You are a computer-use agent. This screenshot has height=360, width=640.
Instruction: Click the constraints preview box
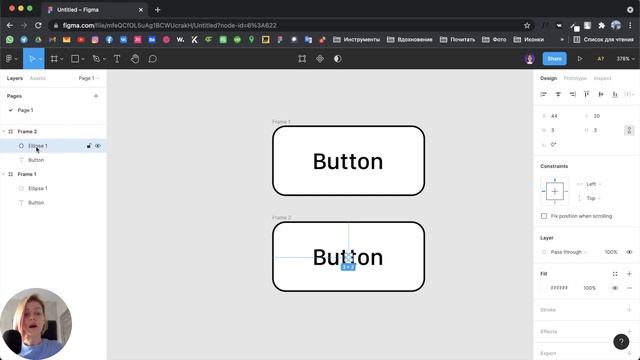point(555,191)
